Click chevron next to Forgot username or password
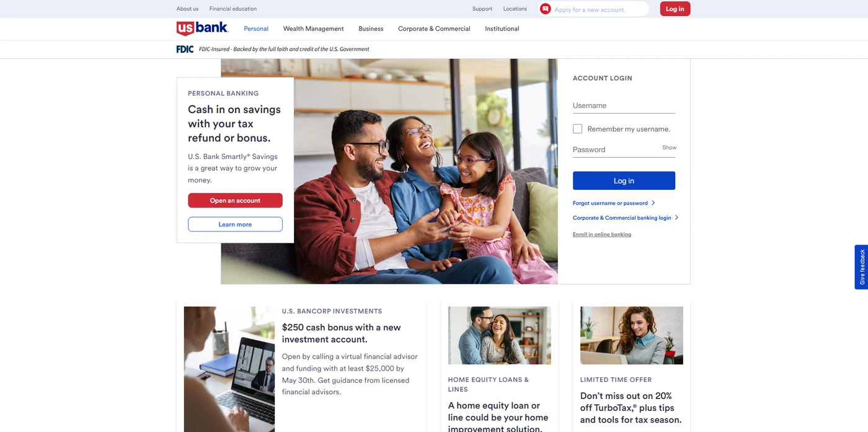868x432 pixels. pos(653,203)
